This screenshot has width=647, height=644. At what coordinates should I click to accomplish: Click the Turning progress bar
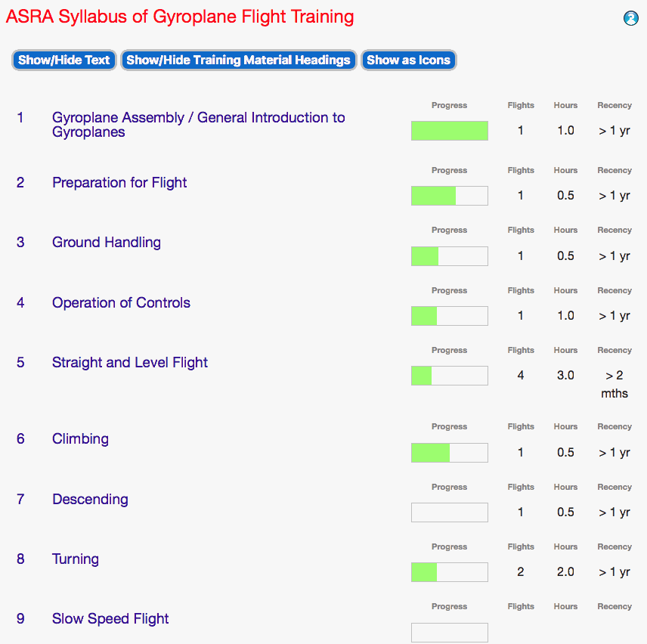click(450, 572)
